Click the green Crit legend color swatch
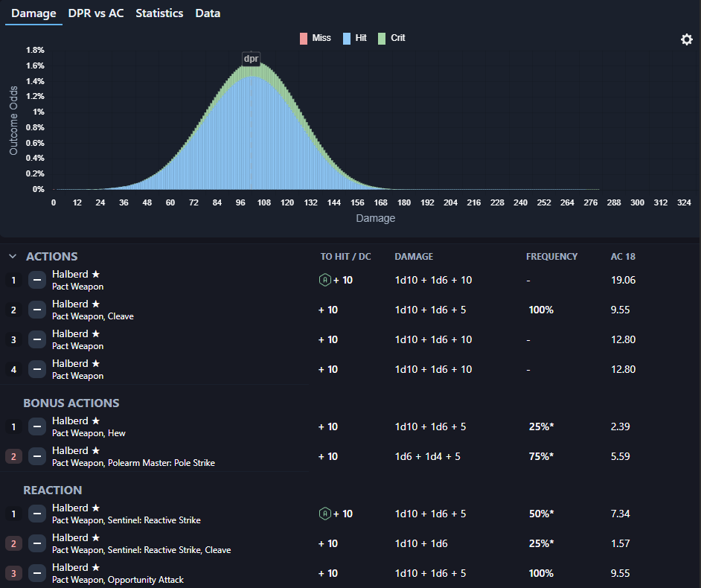The height and width of the screenshot is (588, 701). 382,38
